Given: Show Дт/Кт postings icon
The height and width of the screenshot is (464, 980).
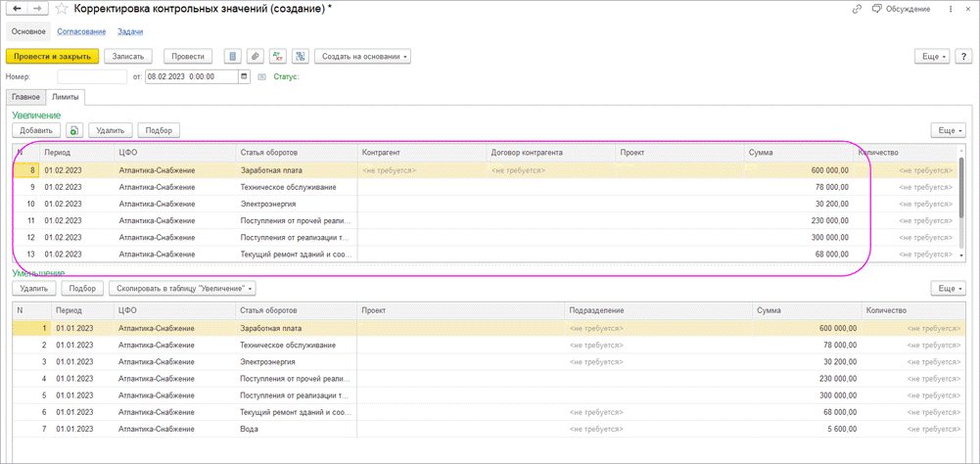Looking at the screenshot, I should (278, 56).
